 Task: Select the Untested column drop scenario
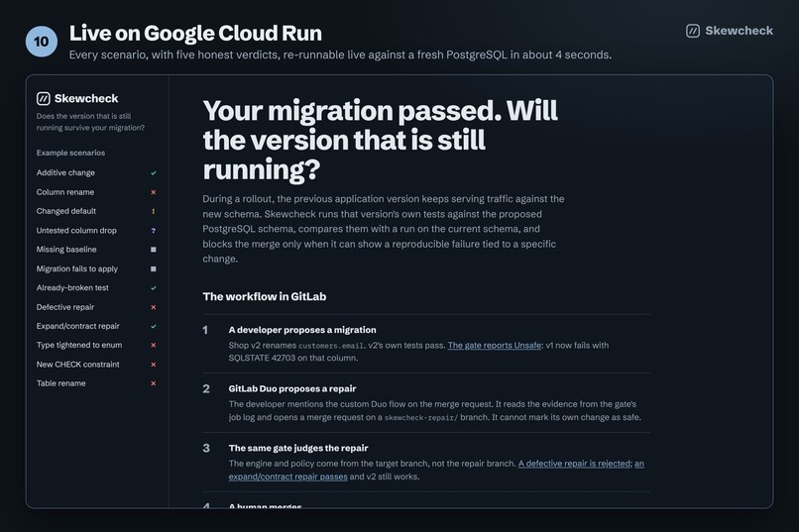tap(96, 230)
